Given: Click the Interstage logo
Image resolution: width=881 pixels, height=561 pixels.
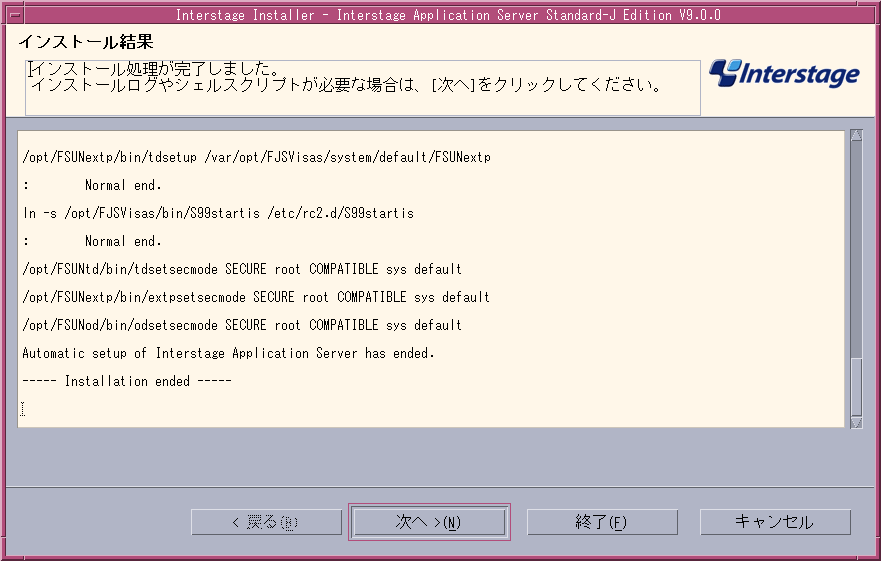Looking at the screenshot, I should pyautogui.click(x=784, y=74).
